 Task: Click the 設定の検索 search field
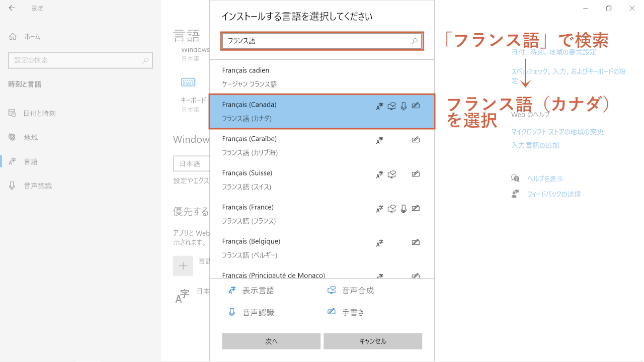80,60
